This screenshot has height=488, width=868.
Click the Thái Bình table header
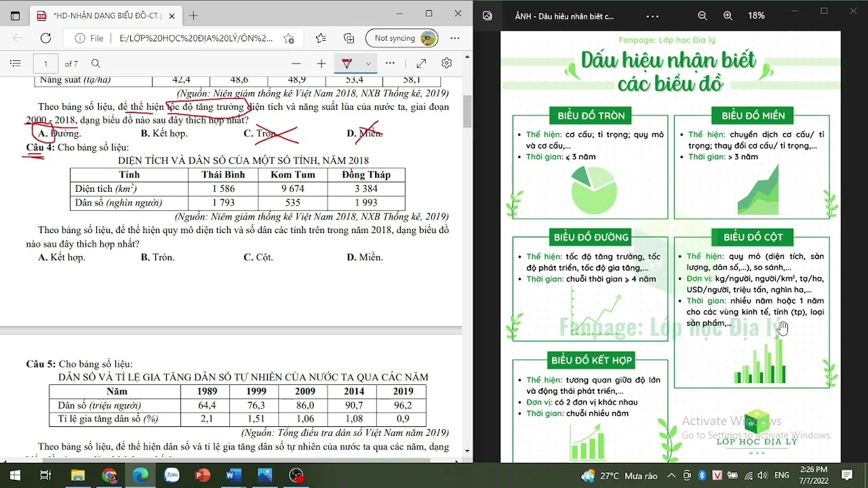click(x=223, y=175)
